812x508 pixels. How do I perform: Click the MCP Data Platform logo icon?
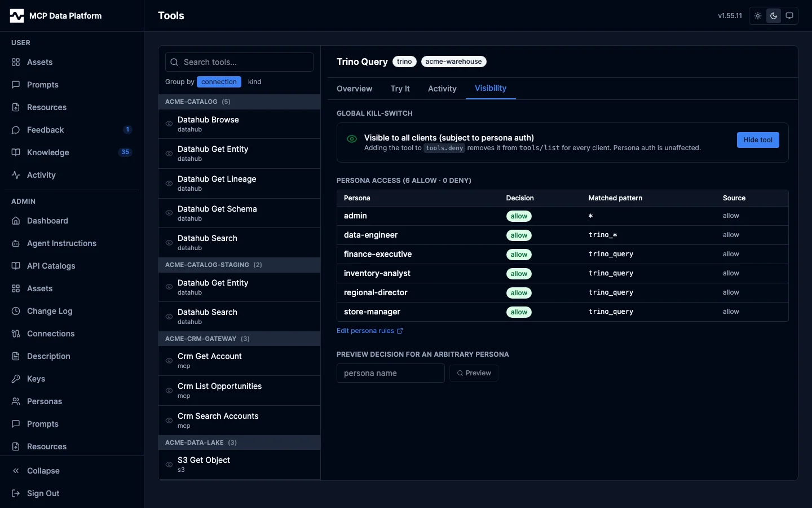(17, 16)
